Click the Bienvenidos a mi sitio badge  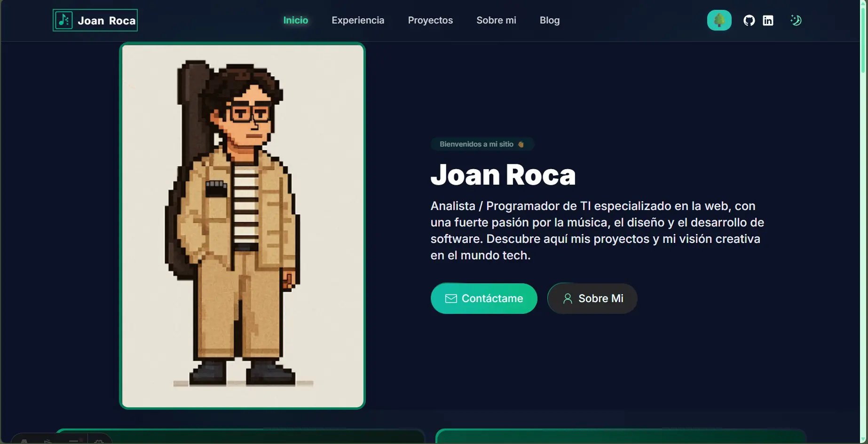(x=482, y=144)
